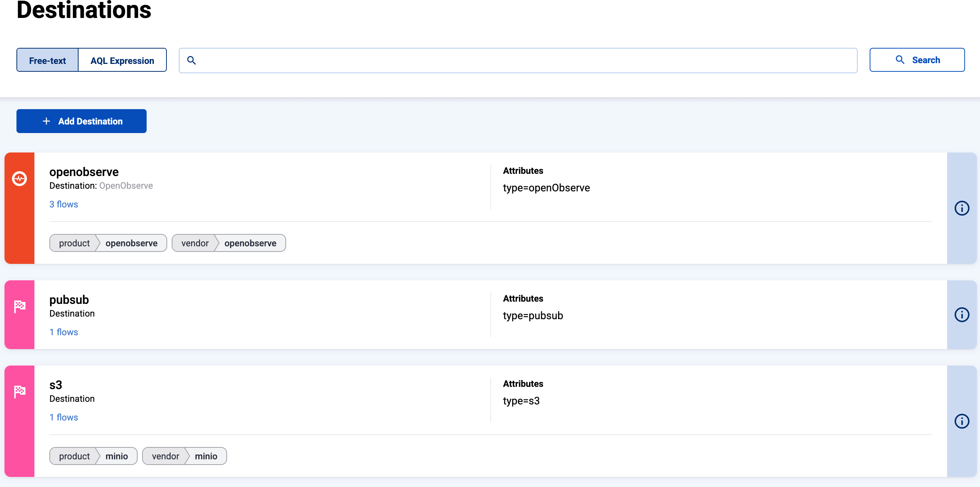Click the pubsub checkered flag icon
The width and height of the screenshot is (980, 487).
(x=19, y=306)
